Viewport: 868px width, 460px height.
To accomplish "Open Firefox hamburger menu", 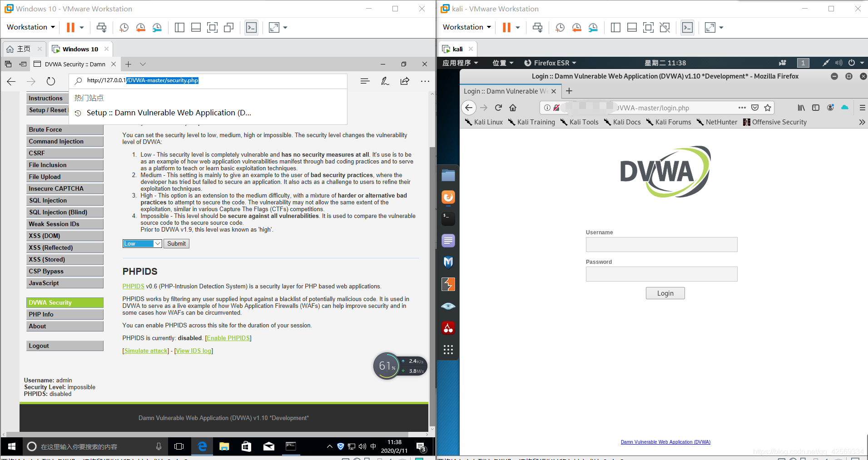I will coord(862,108).
